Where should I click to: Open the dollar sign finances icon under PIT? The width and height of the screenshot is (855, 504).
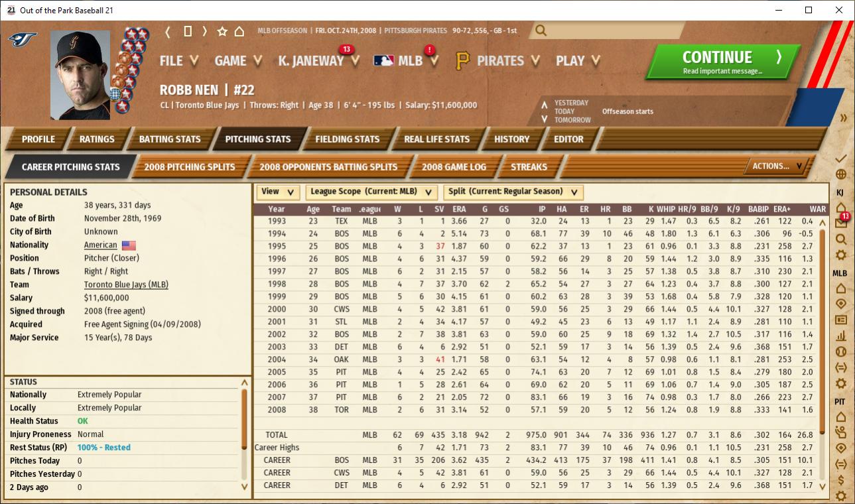pyautogui.click(x=841, y=480)
